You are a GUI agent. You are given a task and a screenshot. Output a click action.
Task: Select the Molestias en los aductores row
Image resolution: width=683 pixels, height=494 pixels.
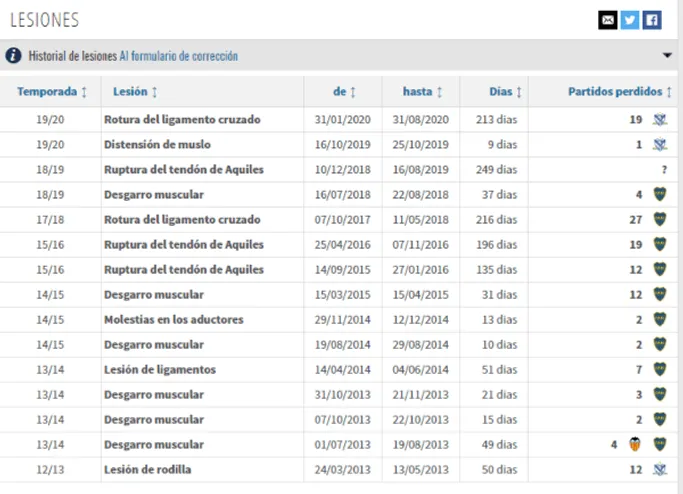tap(173, 319)
